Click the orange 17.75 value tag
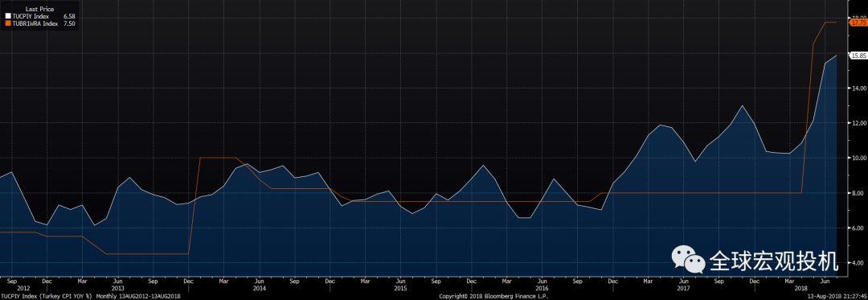This screenshot has height=300, width=868. 858,23
